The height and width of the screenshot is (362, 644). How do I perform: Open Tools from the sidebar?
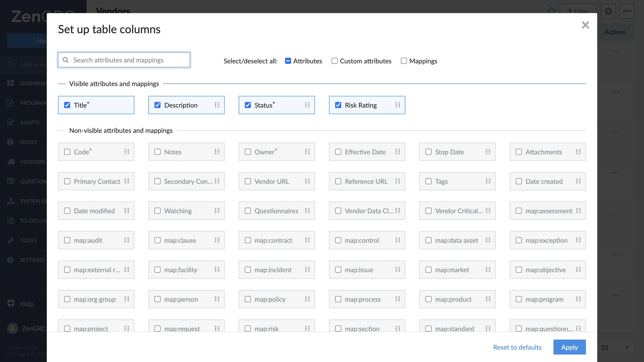tap(23, 240)
